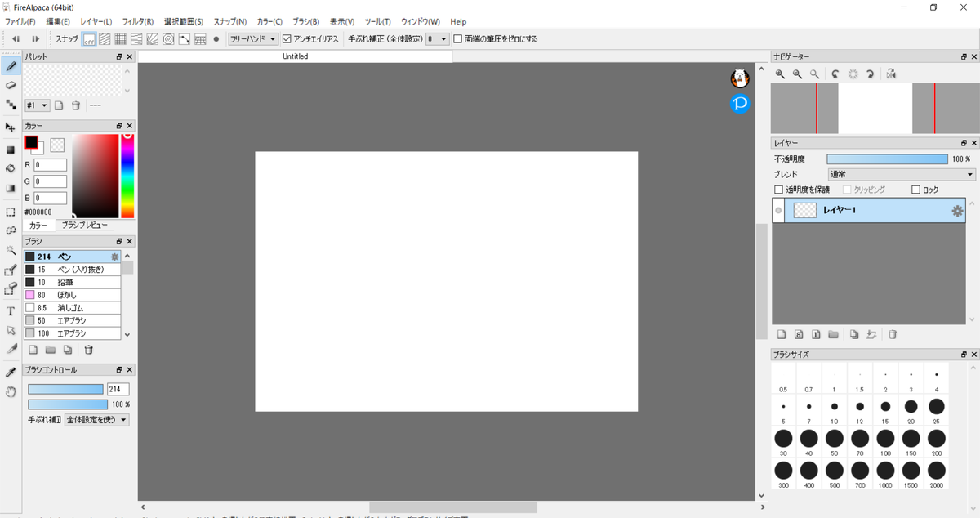Pick brush size 100 preset

[885, 443]
